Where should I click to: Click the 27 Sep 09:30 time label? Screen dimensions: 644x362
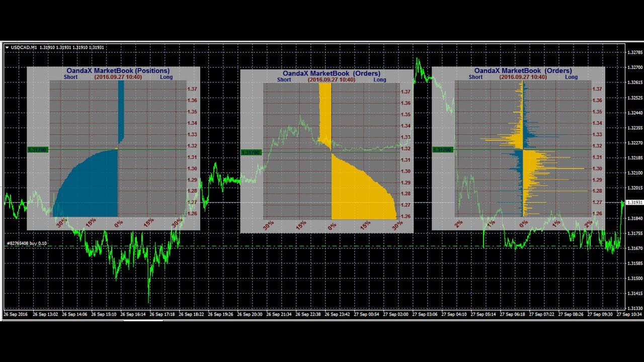[600, 314]
